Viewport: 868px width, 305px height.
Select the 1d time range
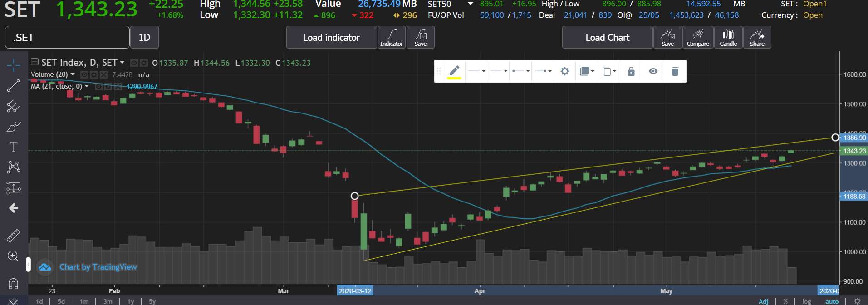[x=39, y=301]
